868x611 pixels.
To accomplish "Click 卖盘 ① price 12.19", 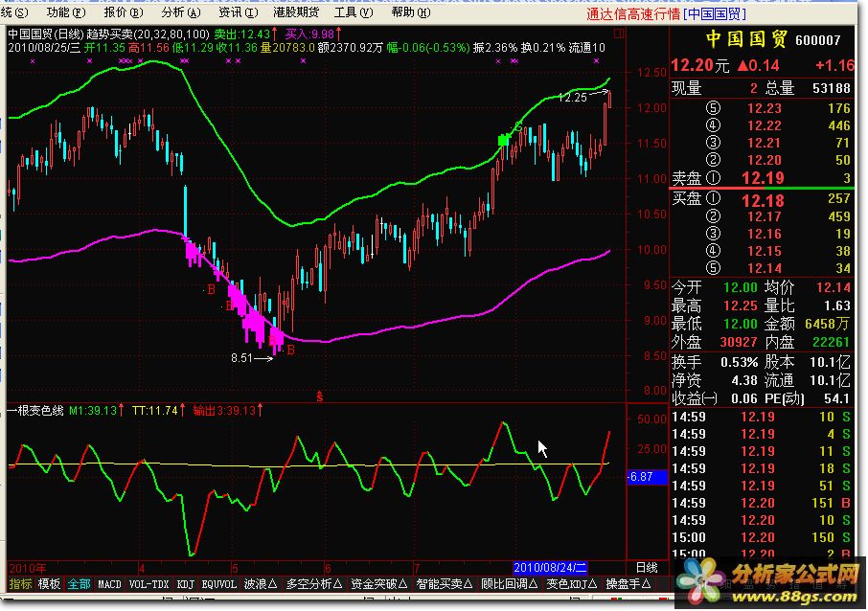I will pyautogui.click(x=763, y=178).
